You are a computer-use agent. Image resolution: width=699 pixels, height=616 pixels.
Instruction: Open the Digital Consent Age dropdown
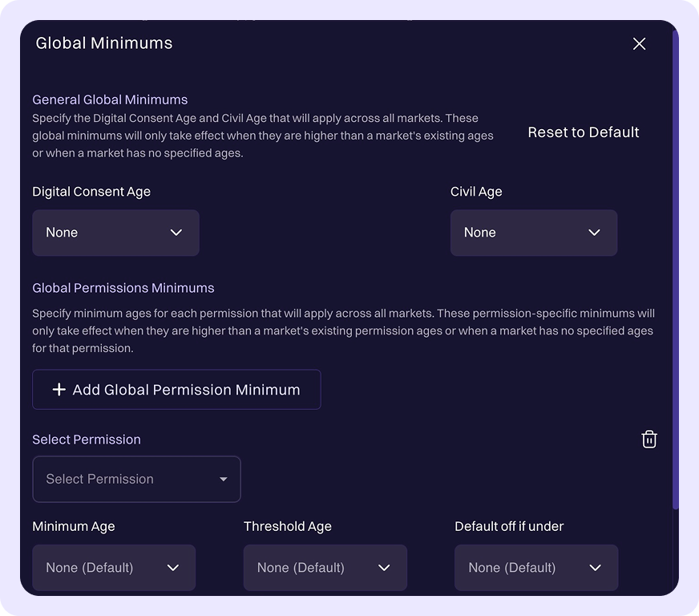pos(115,233)
